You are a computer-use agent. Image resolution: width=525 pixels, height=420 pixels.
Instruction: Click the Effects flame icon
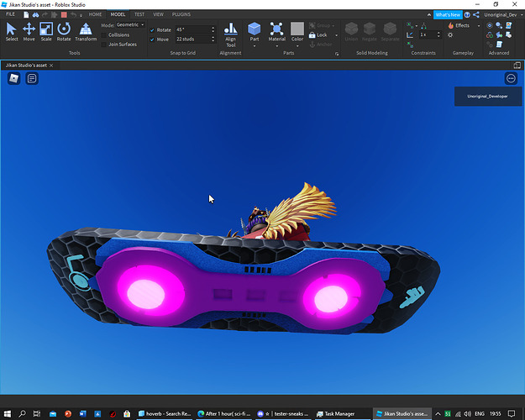coord(451,25)
